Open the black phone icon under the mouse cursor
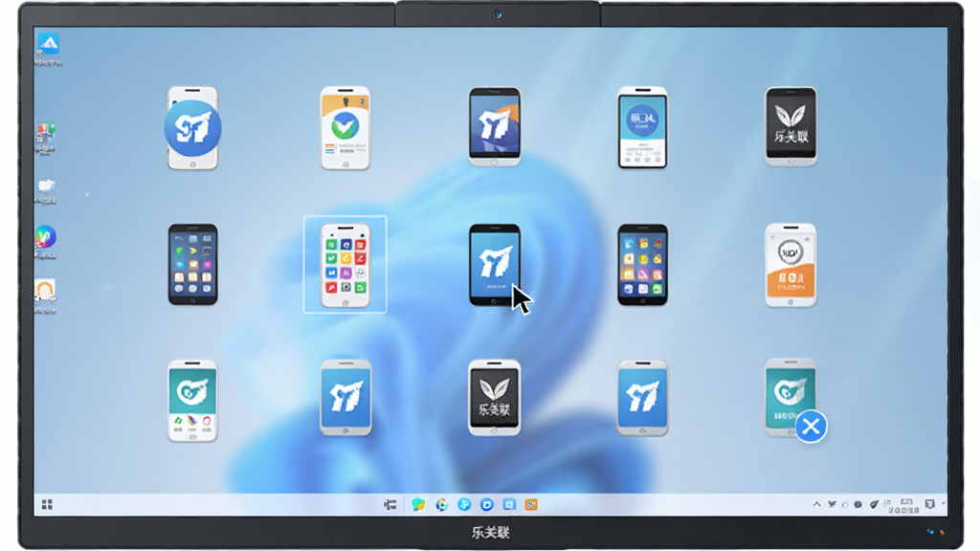This screenshot has width=980, height=551. click(495, 265)
